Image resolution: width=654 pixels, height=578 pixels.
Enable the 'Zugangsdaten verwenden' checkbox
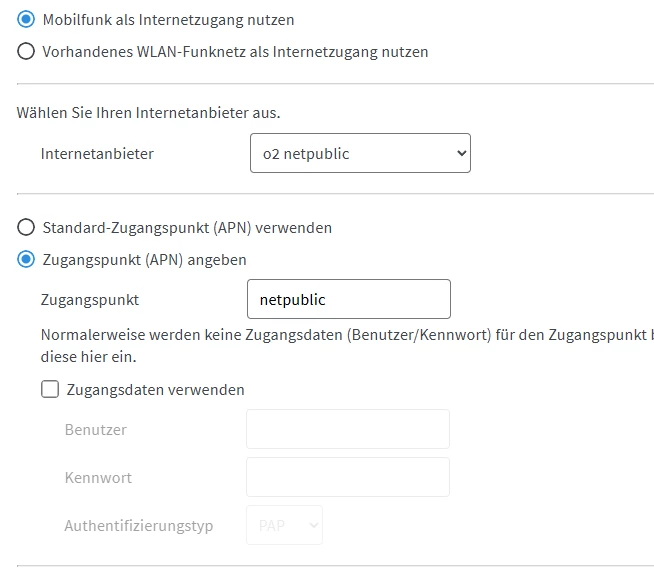point(50,389)
